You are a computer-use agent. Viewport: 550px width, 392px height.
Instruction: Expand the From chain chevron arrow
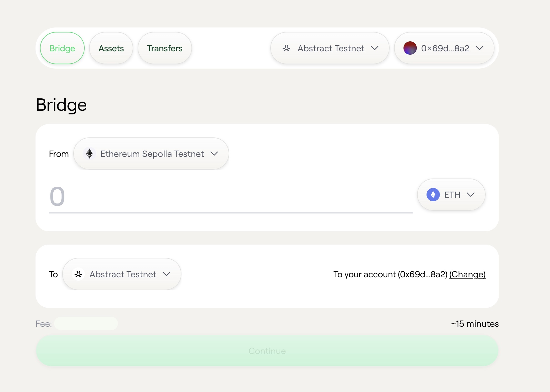pyautogui.click(x=214, y=154)
